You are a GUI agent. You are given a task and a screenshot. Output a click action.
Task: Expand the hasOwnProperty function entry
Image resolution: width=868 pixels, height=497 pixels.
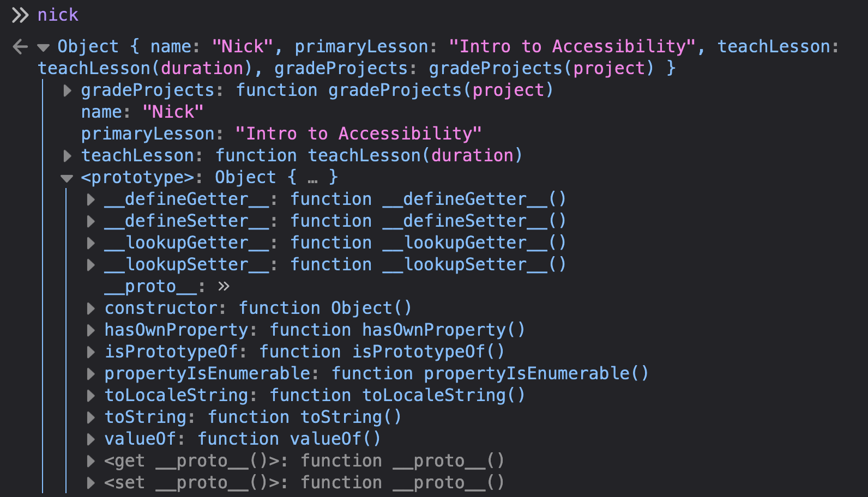coord(91,330)
